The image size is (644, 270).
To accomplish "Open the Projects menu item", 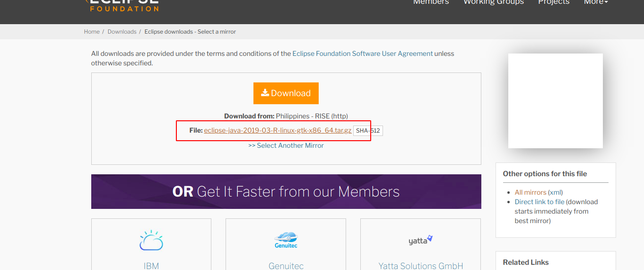I will tap(554, 3).
